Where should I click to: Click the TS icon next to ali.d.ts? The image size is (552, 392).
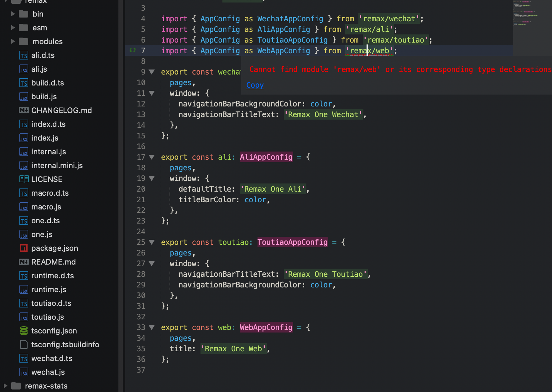tap(24, 55)
